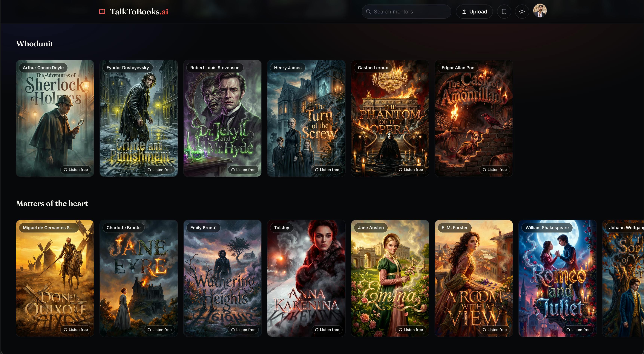Select the Fyodor Dostoyevsky author tag
The width and height of the screenshot is (644, 354).
point(128,68)
